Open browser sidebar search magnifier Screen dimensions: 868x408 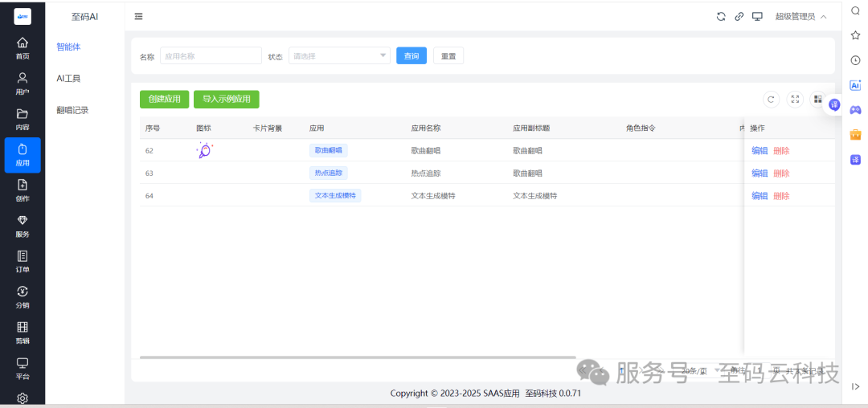855,10
